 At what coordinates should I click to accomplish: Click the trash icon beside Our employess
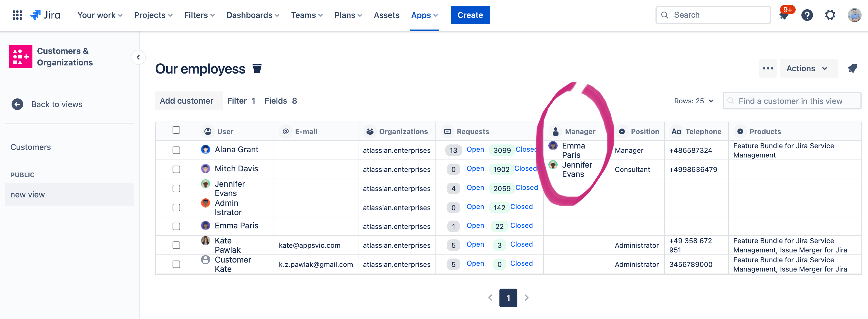point(257,68)
